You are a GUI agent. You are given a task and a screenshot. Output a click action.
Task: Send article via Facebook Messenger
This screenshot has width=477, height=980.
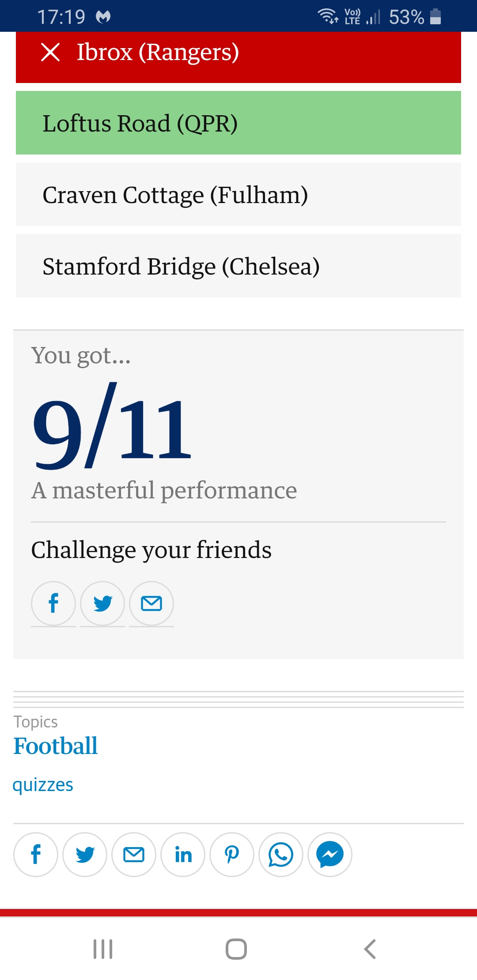point(330,855)
